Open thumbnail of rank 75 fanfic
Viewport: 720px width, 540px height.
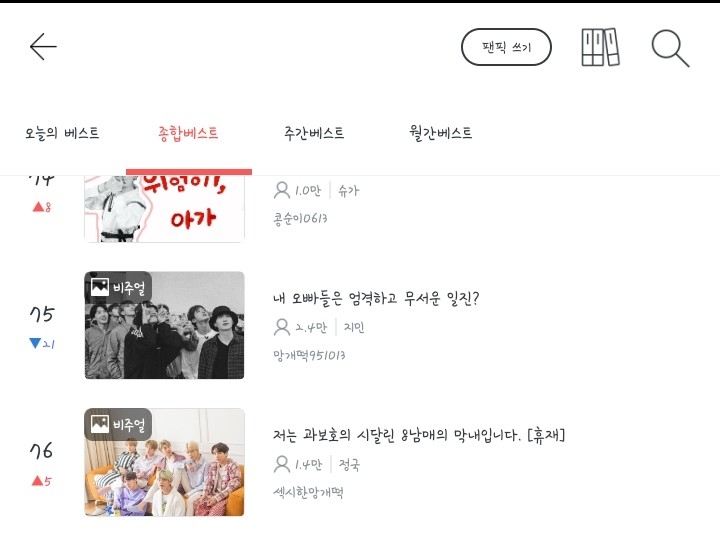click(x=164, y=325)
